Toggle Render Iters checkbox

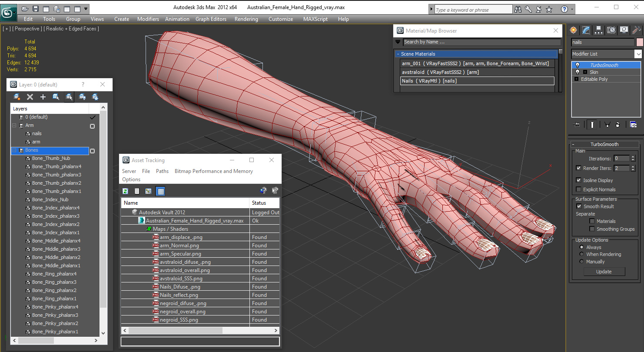pyautogui.click(x=578, y=168)
